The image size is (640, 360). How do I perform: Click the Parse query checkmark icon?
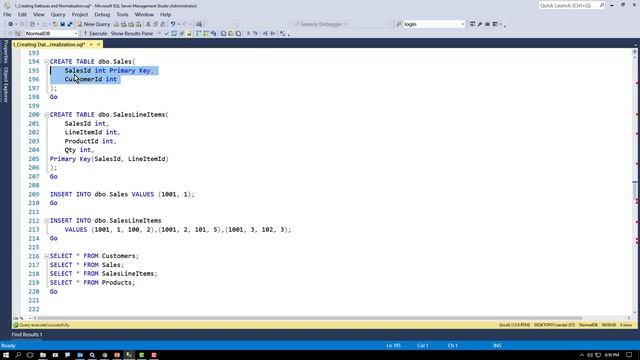pos(167,33)
